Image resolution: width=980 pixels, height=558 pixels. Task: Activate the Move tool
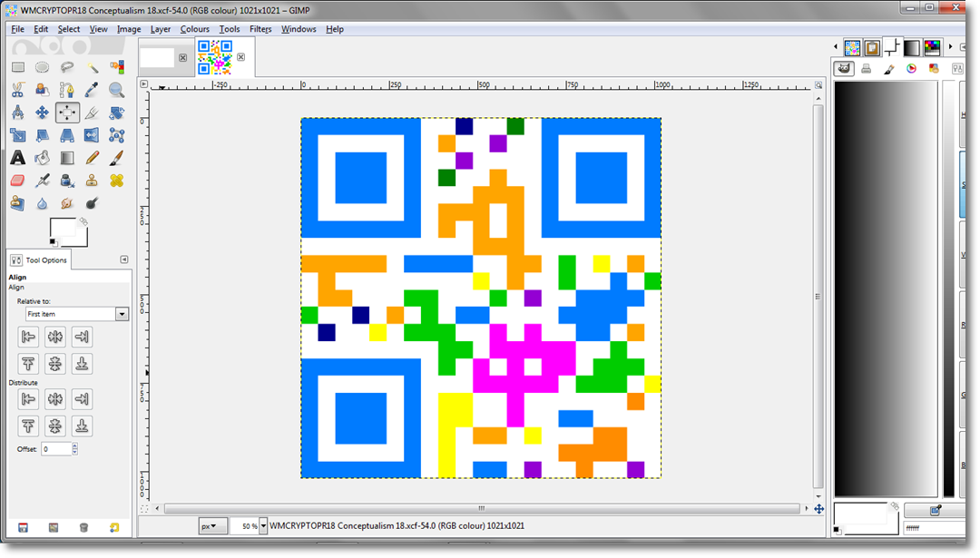42,113
